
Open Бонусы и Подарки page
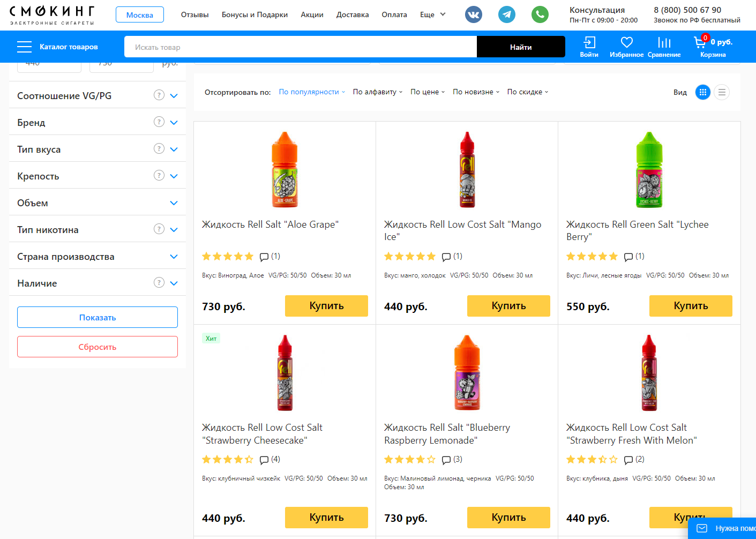click(255, 14)
